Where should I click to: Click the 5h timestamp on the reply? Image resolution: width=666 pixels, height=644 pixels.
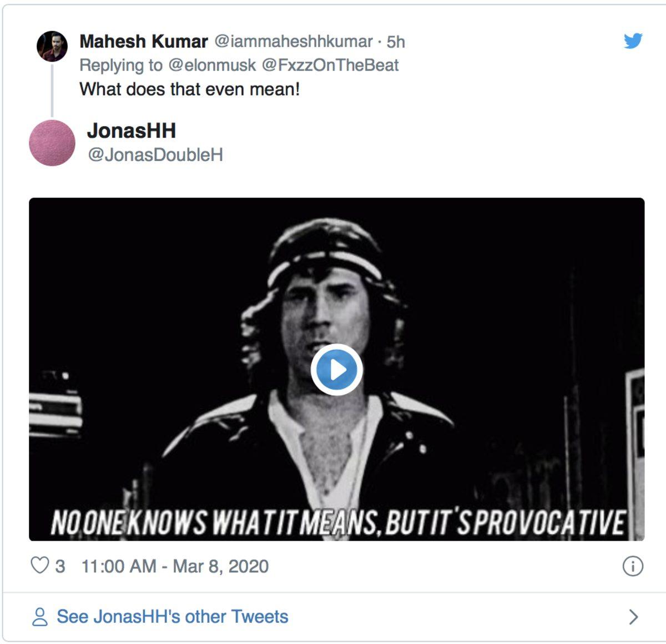pyautogui.click(x=396, y=42)
